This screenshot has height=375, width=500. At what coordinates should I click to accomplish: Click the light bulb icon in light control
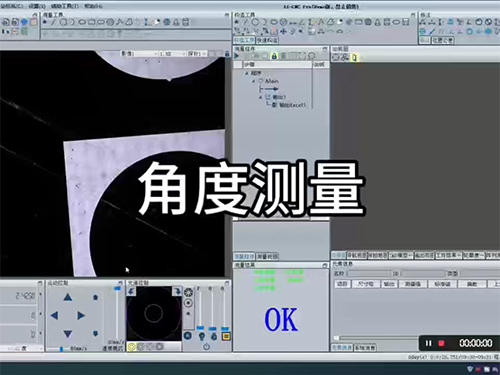201,336
